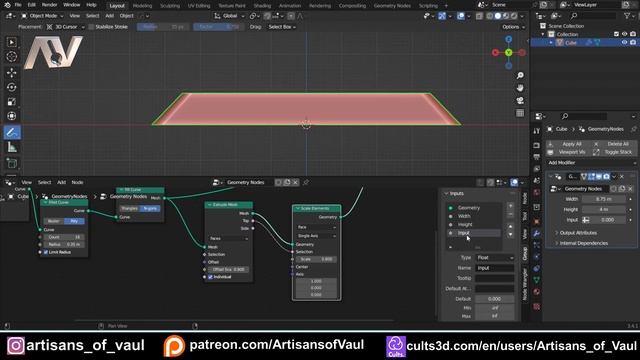Select the Transform tool in viewport toolbar
Image resolution: width=640 pixels, height=360 pixels.
(12, 116)
